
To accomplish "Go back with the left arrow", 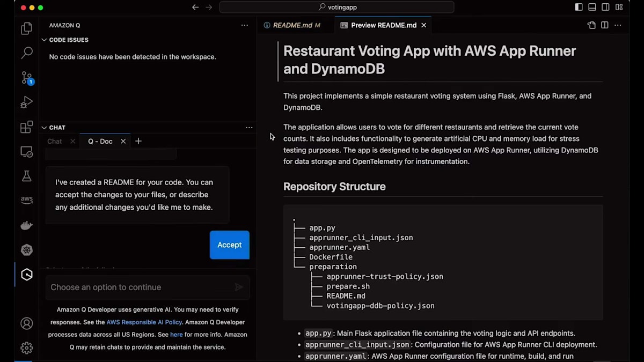I will [x=195, y=8].
